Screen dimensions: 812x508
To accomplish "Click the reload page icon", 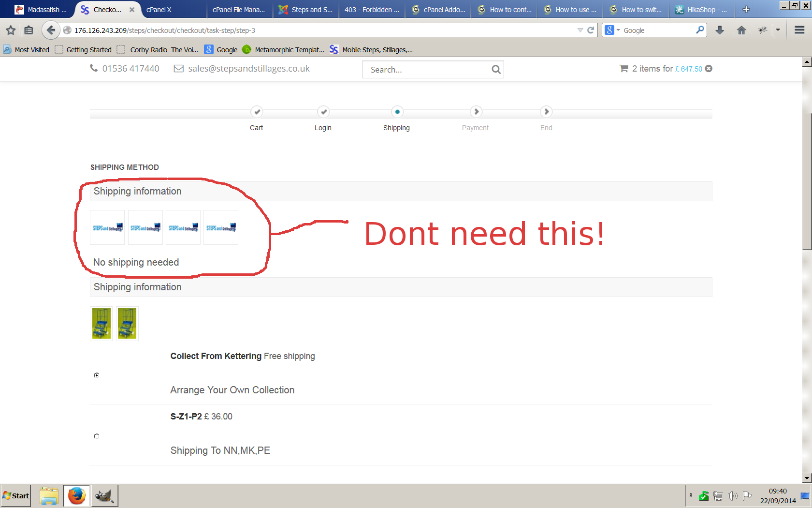I will 591,30.
